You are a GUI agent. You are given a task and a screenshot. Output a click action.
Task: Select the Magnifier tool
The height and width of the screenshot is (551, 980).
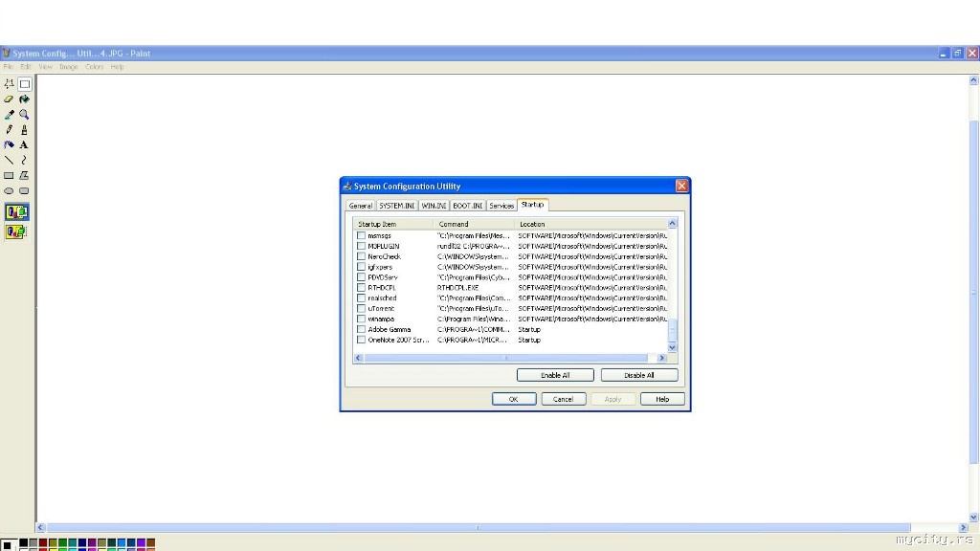click(24, 115)
